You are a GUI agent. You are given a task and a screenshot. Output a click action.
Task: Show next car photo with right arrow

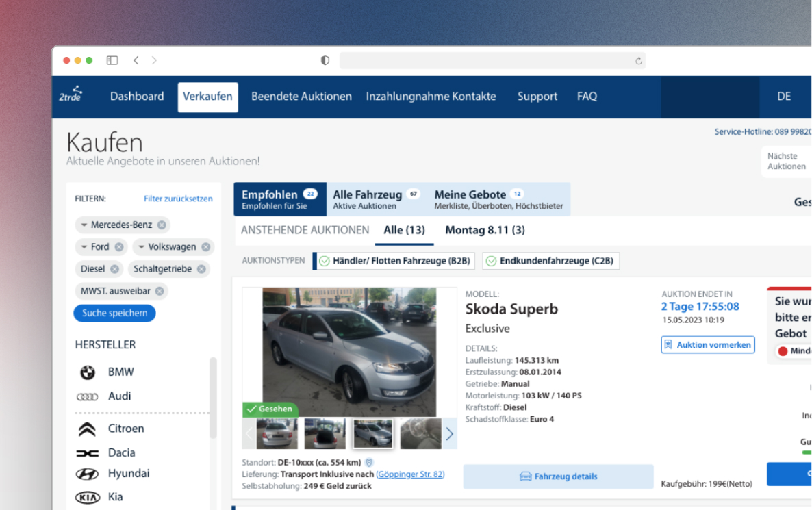(450, 434)
